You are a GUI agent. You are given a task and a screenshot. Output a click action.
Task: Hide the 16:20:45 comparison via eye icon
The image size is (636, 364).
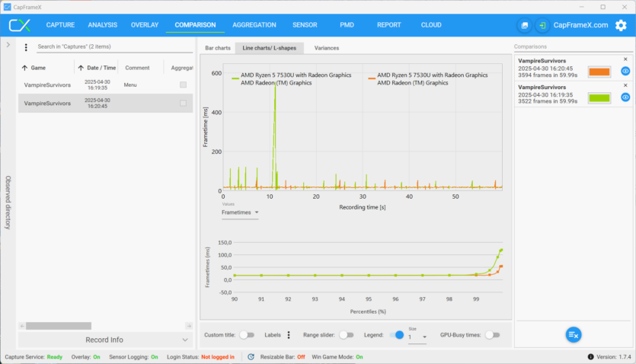(625, 72)
